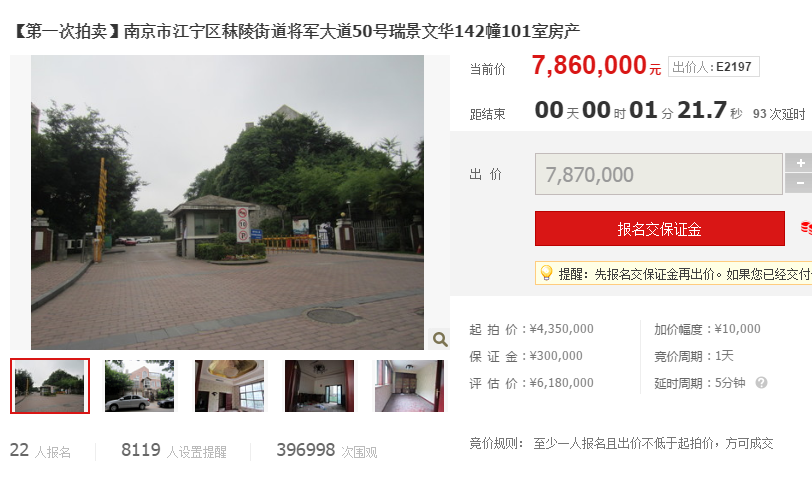Open the auction title about 瑞景文华142幢101室
The width and height of the screenshot is (812, 478).
[296, 32]
